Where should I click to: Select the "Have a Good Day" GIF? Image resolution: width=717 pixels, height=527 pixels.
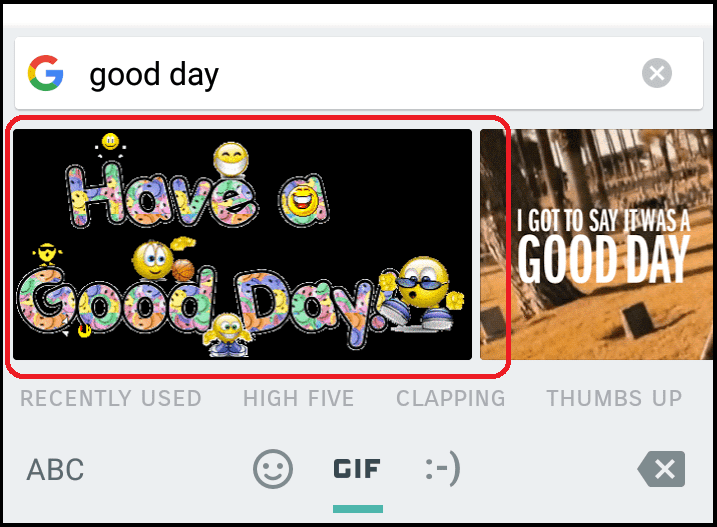point(242,244)
